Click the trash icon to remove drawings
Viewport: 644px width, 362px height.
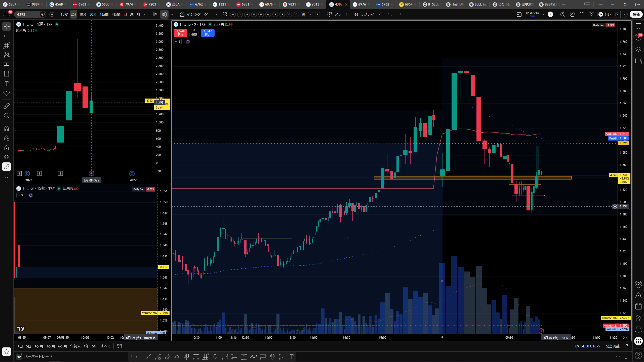click(x=7, y=179)
